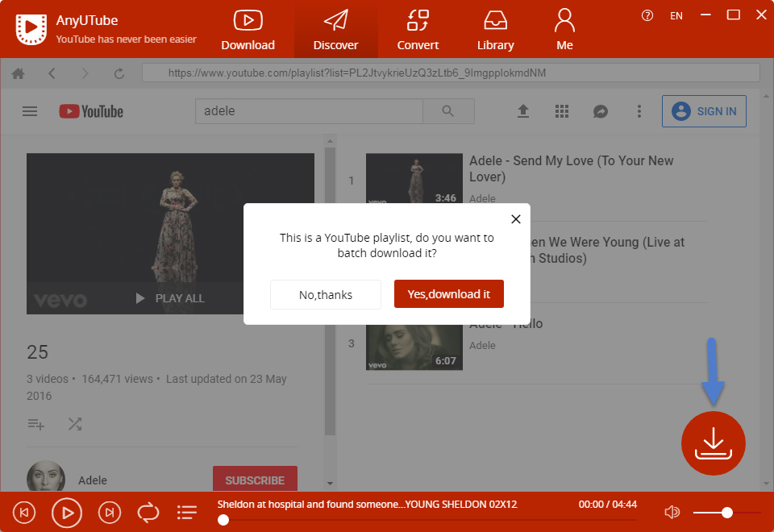This screenshot has height=532, width=774.
Task: Click the page scrollbar down arrow
Action: coord(766,484)
